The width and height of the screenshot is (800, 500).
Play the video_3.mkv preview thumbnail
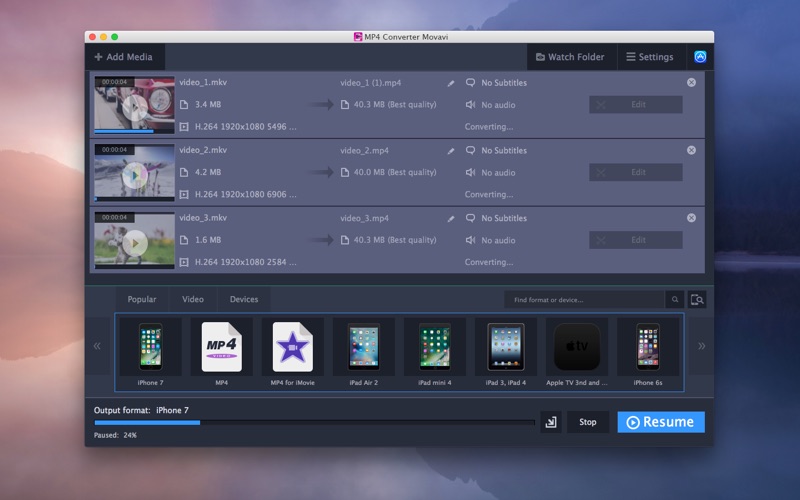[x=135, y=243]
